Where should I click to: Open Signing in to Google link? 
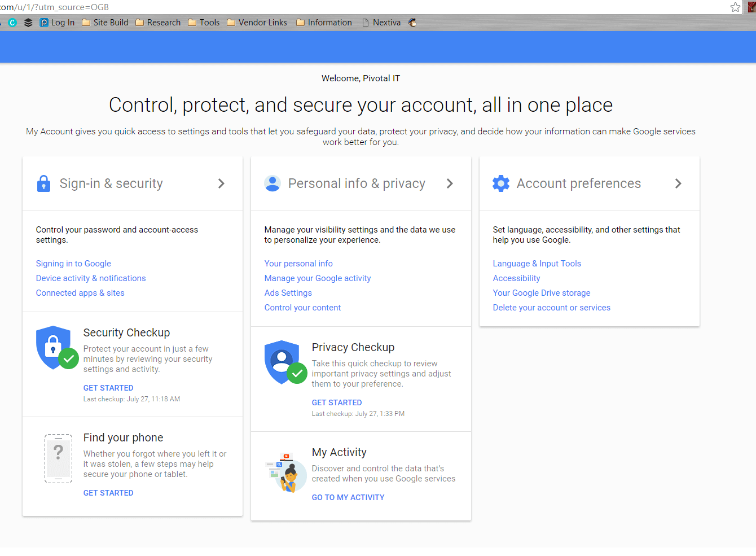(73, 264)
